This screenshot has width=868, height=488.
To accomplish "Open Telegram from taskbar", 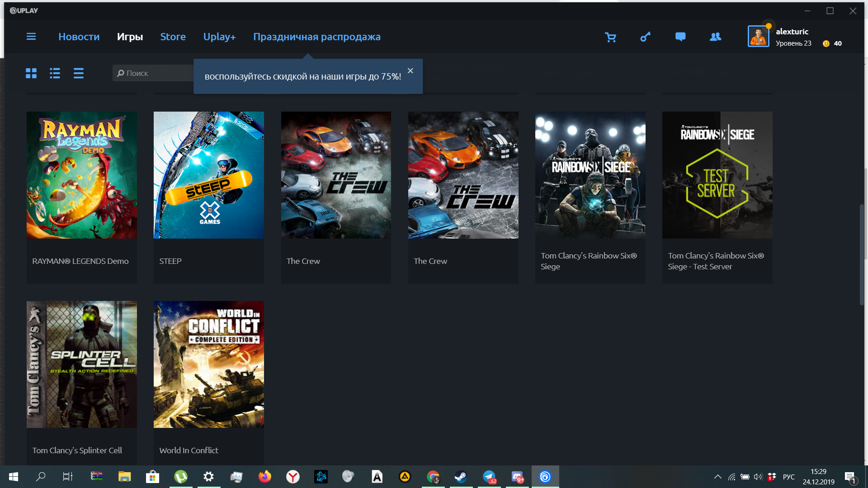I will [489, 477].
